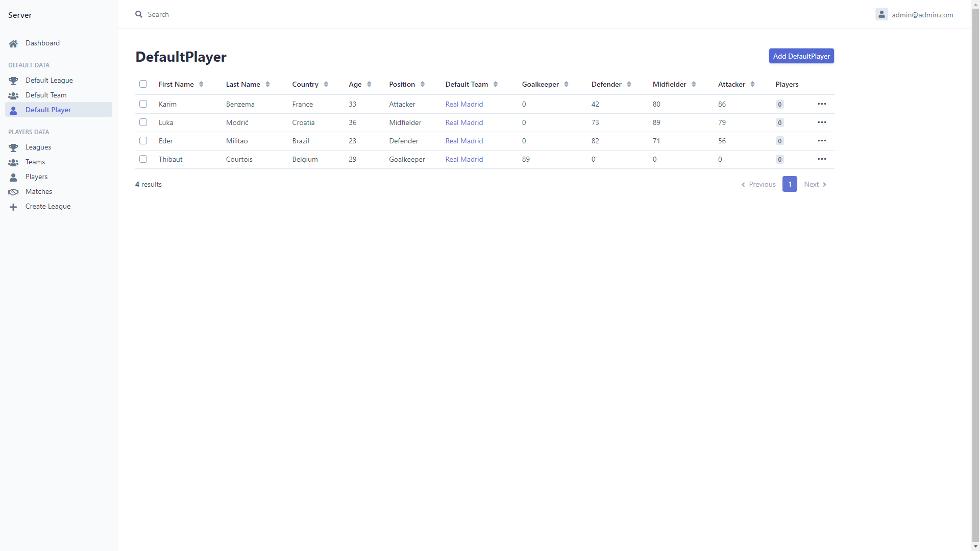This screenshot has width=980, height=551.
Task: Open the actions menu for Eder Militao
Action: (x=822, y=141)
